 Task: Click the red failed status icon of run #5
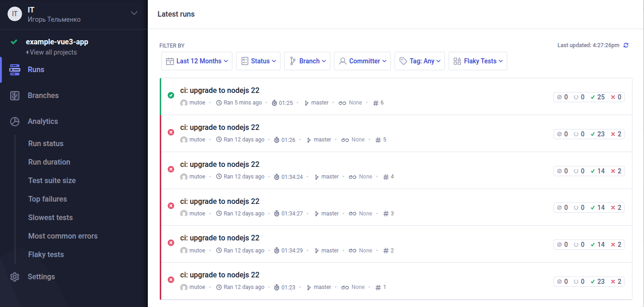(x=171, y=132)
